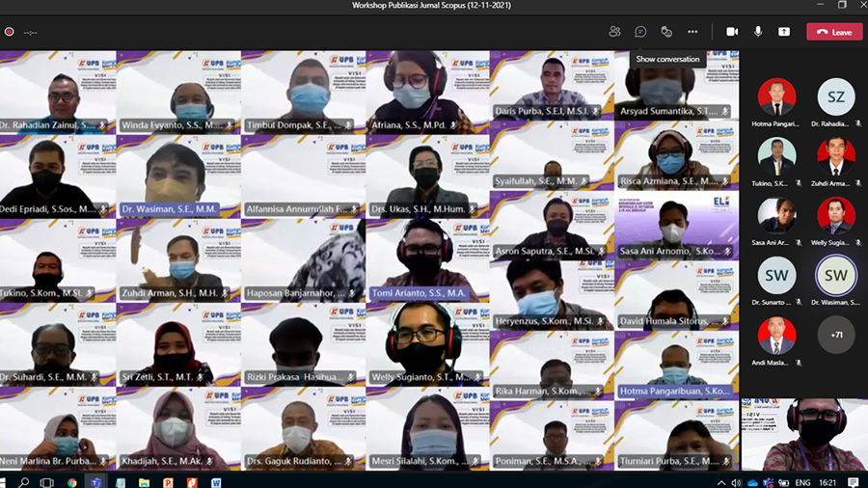Open Google Chrome from the taskbar

(x=72, y=482)
